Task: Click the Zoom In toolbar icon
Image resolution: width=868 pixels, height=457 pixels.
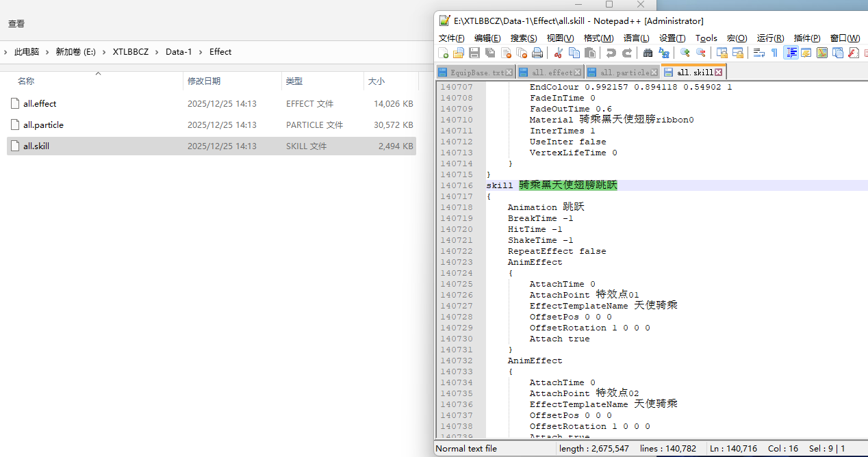Action: pos(685,53)
